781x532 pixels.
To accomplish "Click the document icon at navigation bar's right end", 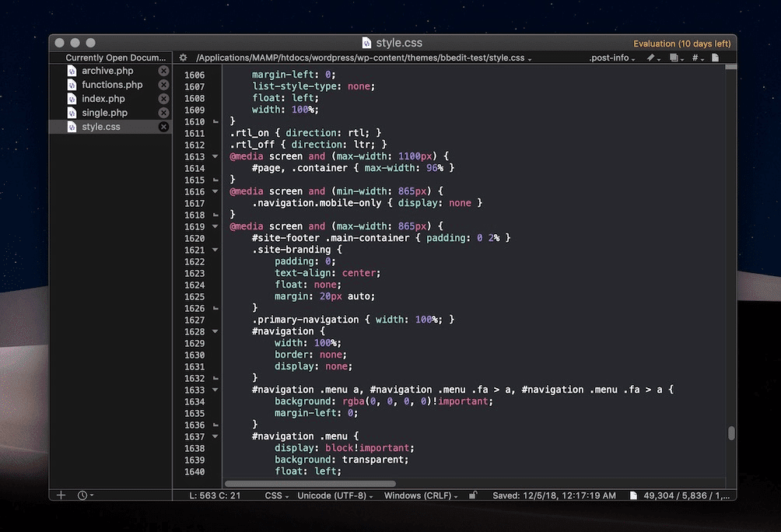I will [716, 58].
